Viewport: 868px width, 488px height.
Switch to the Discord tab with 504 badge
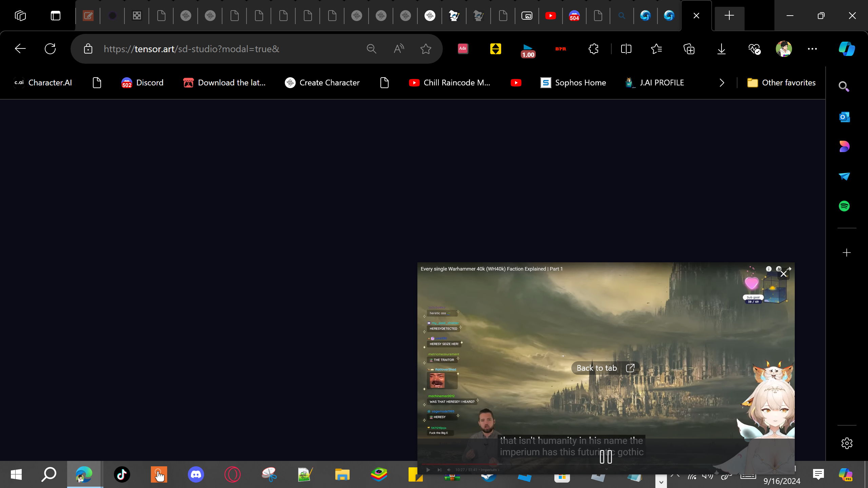[x=574, y=16]
